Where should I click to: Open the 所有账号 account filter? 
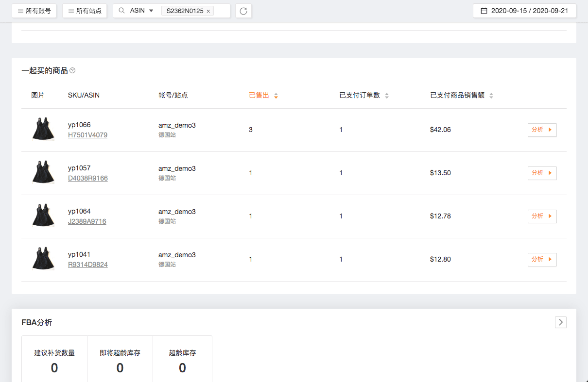coord(34,11)
